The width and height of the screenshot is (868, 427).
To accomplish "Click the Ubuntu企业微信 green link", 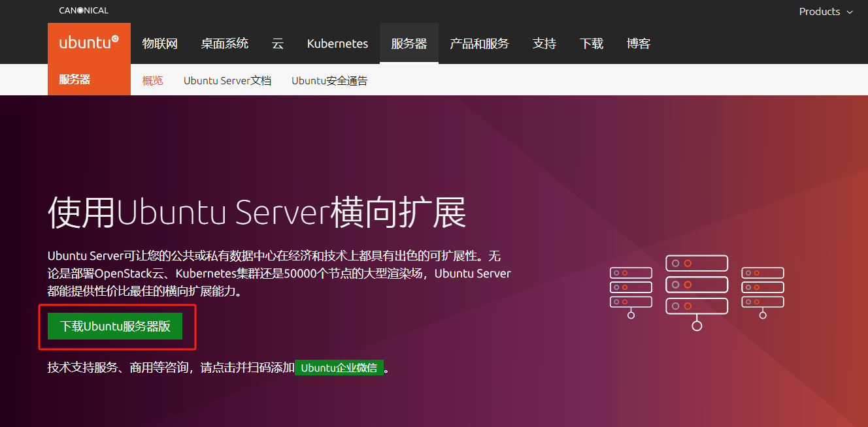I will [339, 368].
